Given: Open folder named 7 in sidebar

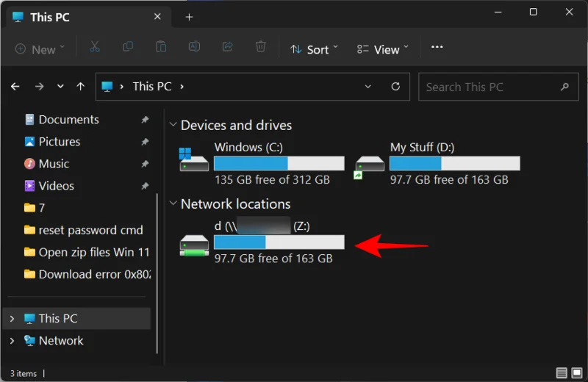Looking at the screenshot, I should coord(35,208).
